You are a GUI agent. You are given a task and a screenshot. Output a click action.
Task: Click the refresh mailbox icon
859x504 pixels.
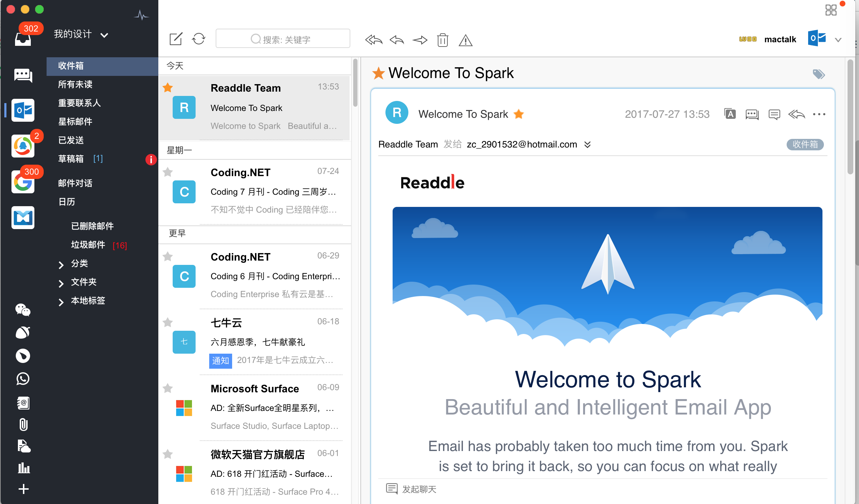coord(198,39)
